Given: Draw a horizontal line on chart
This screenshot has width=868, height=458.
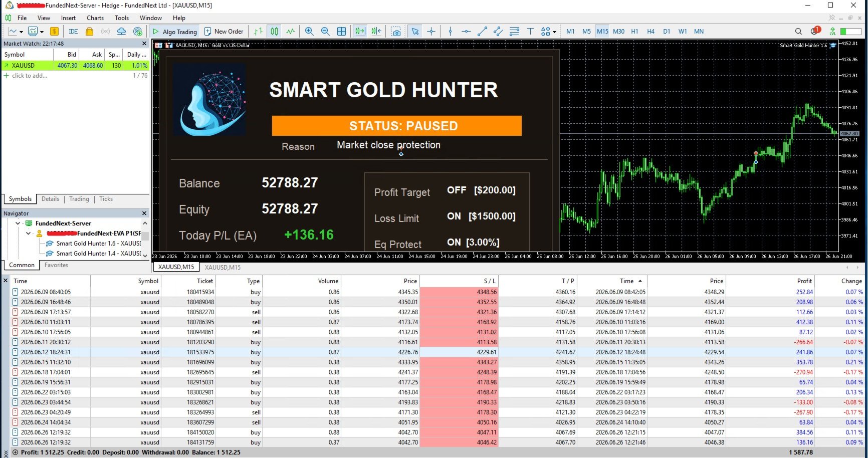Looking at the screenshot, I should tap(466, 31).
